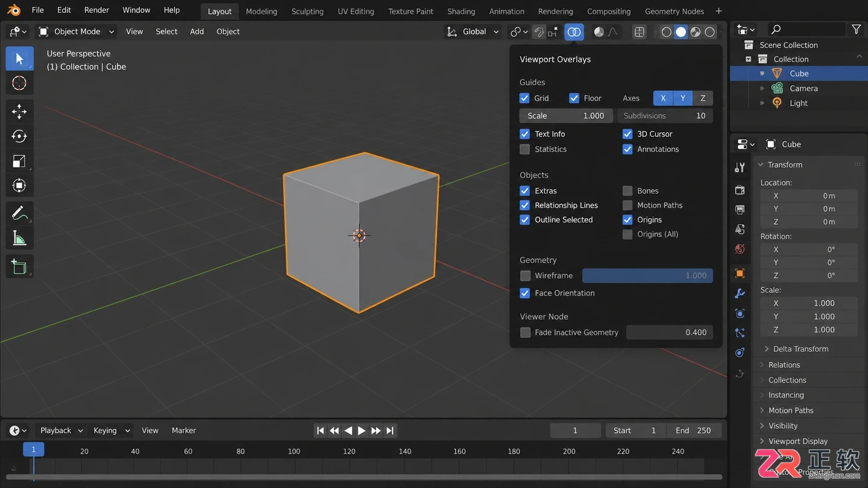
Task: Open the Playback dropdown in timeline
Action: click(61, 430)
